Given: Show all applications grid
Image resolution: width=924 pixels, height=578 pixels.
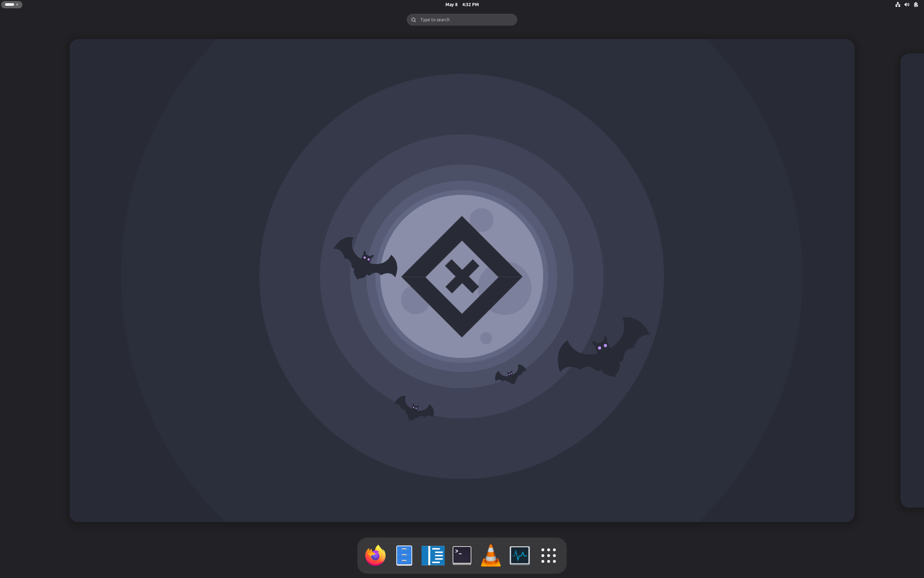Looking at the screenshot, I should point(549,556).
